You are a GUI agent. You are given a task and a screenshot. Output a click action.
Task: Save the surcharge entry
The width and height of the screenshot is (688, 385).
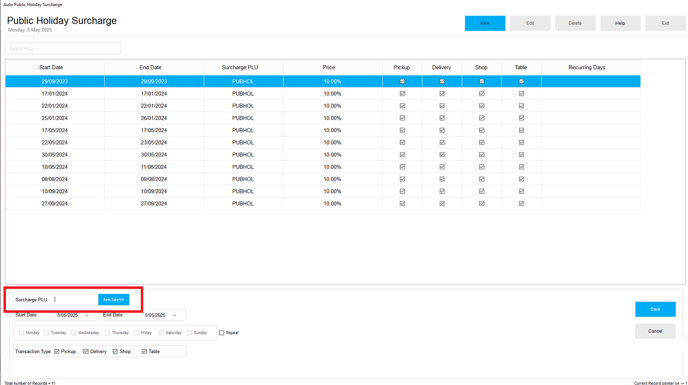tap(655, 309)
